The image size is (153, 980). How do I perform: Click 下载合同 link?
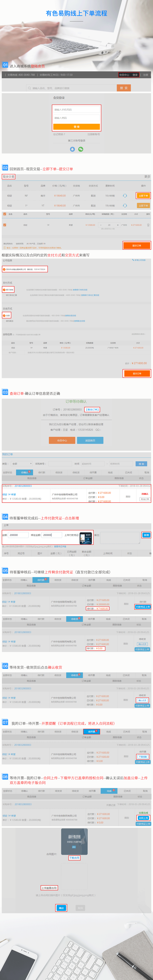[x=74, y=857]
